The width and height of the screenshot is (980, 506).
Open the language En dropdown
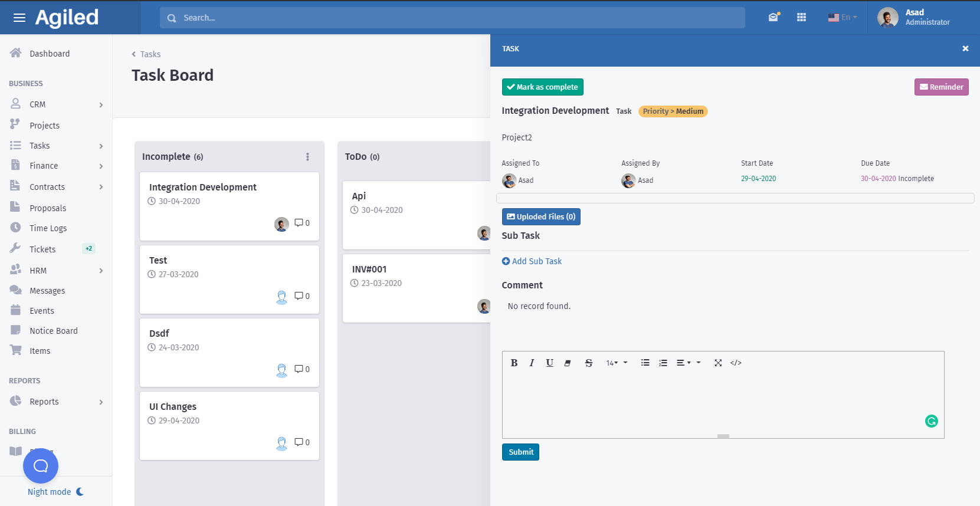842,18
